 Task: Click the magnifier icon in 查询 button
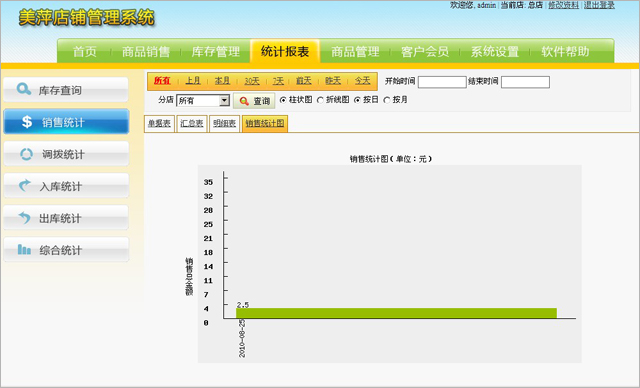pyautogui.click(x=244, y=101)
